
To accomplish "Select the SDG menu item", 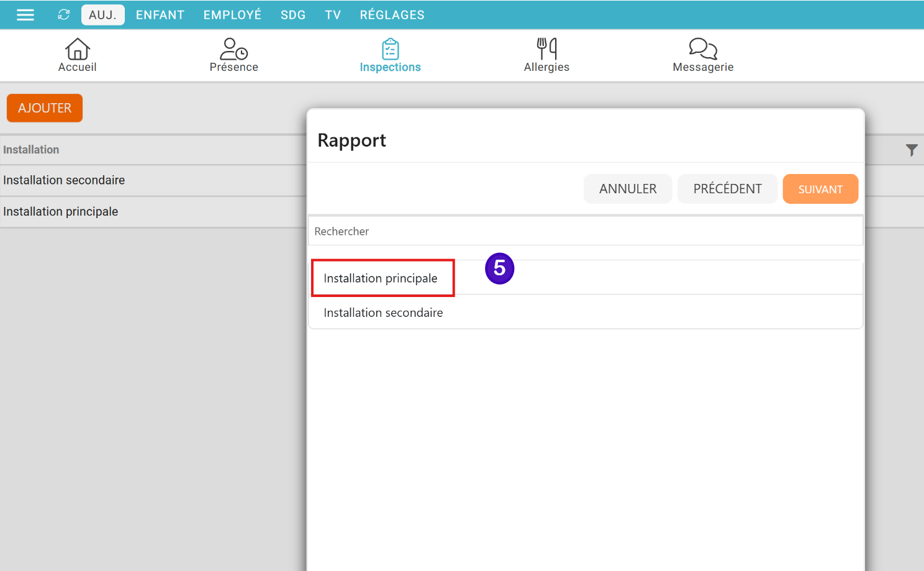I will tap(293, 15).
